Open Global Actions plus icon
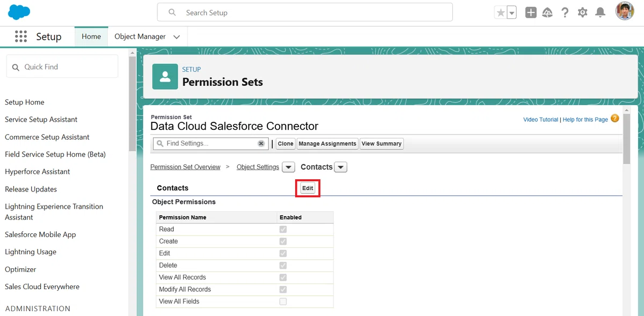Screen dimensions: 644x316 coord(531,12)
